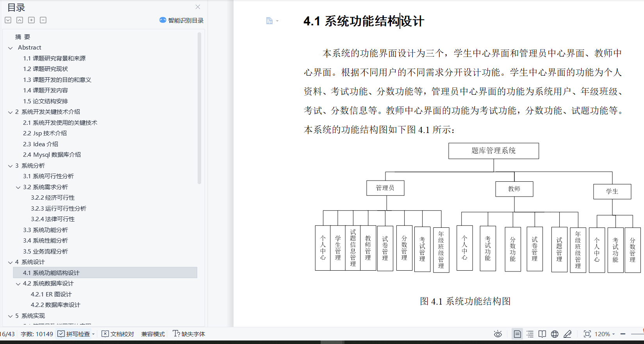
Task: Click the fit-page fullscreen icon in status bar
Action: 587,334
